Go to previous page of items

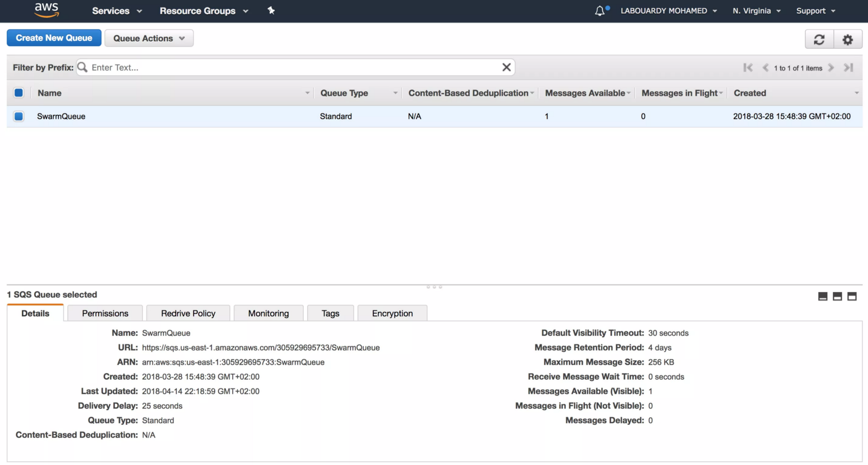765,68
